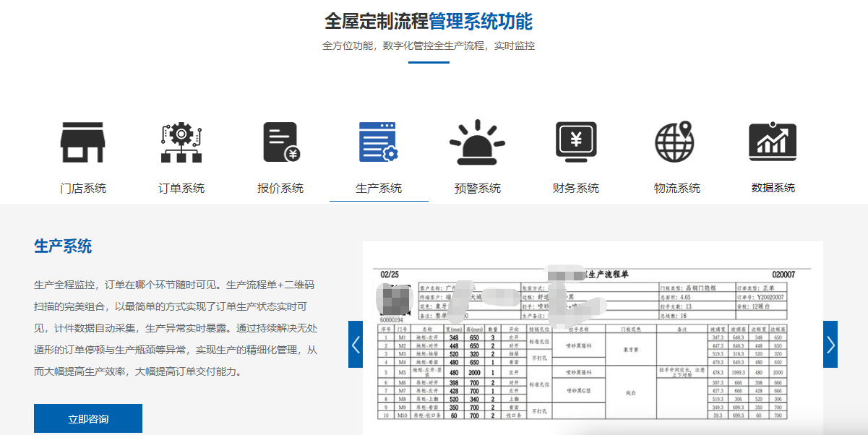Screen dimensions: 868x435
Task: Open the 订单系统 tab label
Action: pos(181,189)
